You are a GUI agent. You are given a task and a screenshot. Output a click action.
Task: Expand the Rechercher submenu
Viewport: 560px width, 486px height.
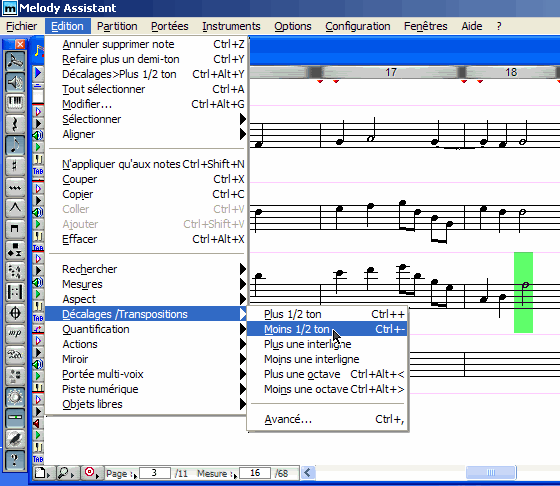pyautogui.click(x=146, y=269)
